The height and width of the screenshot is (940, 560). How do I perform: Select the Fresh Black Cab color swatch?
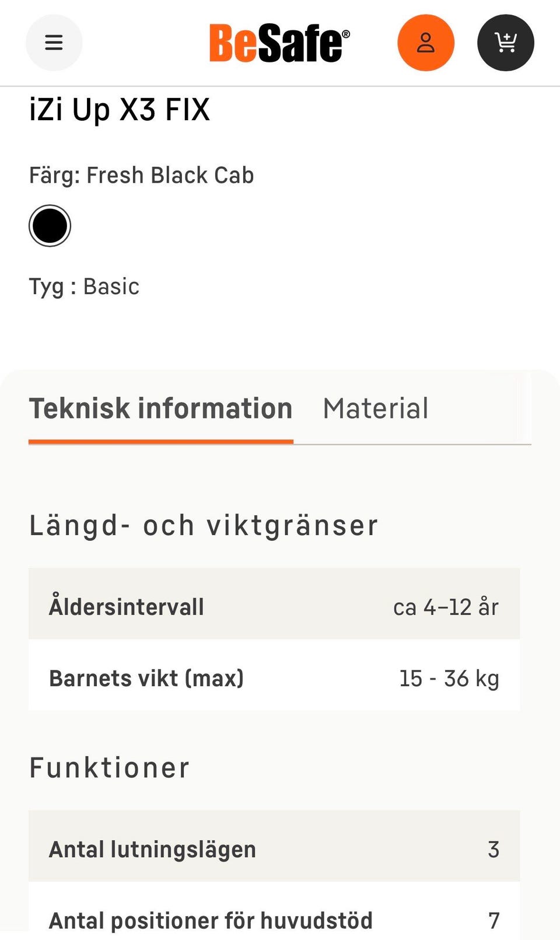pyautogui.click(x=50, y=226)
